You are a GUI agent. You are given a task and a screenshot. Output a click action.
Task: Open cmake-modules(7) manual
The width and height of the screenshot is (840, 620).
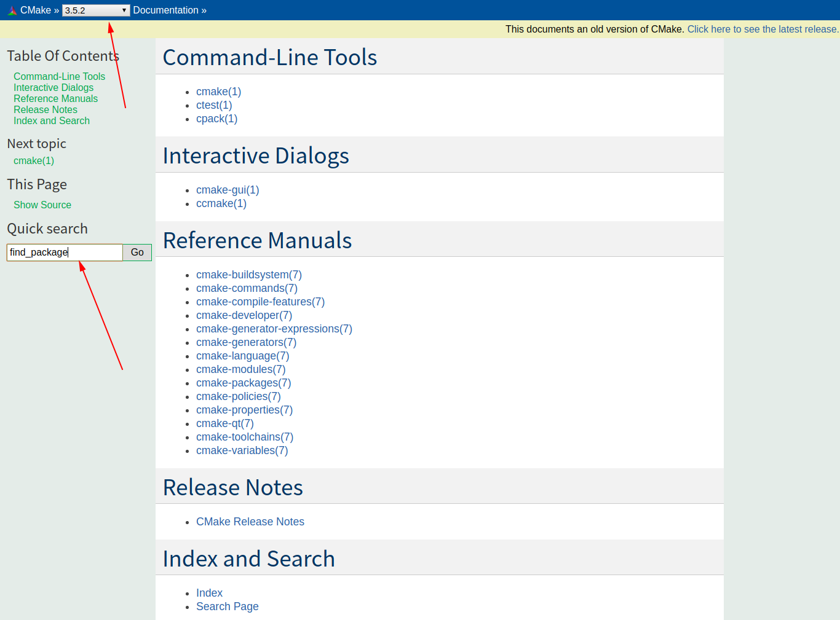[x=241, y=369]
